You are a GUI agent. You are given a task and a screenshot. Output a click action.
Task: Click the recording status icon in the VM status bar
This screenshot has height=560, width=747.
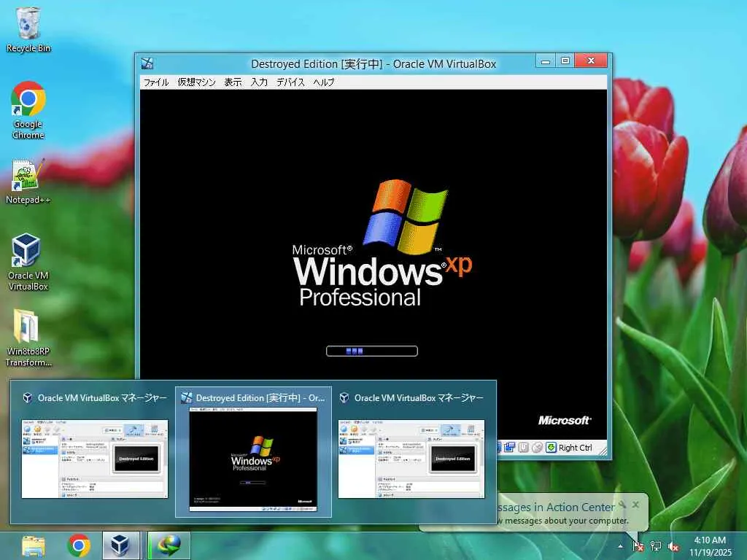(x=537, y=448)
